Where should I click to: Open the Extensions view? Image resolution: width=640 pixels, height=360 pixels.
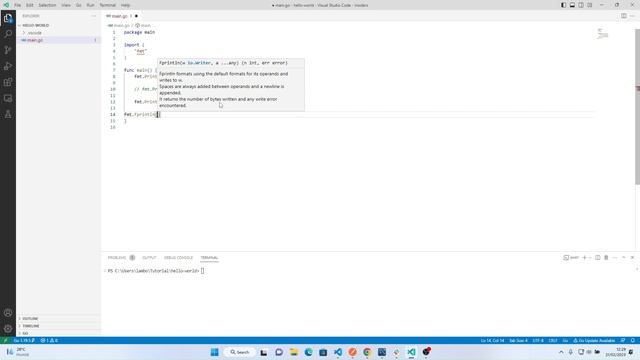click(8, 82)
